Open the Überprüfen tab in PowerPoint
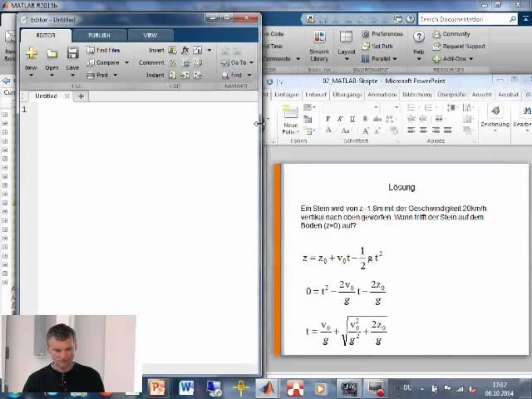 tap(451, 95)
